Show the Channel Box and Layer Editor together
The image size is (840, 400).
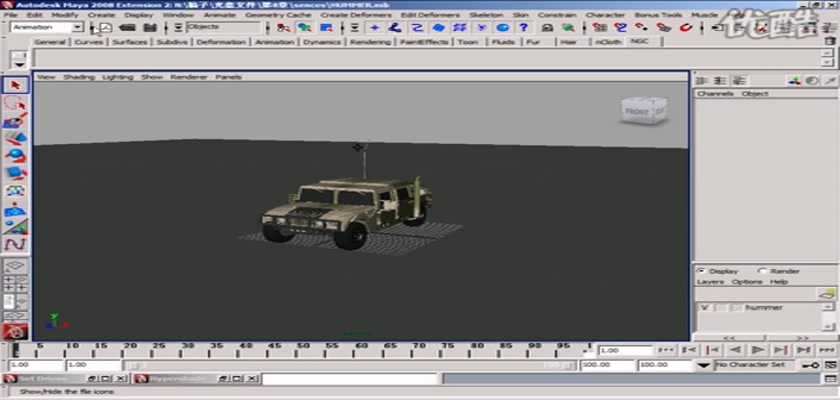739,81
